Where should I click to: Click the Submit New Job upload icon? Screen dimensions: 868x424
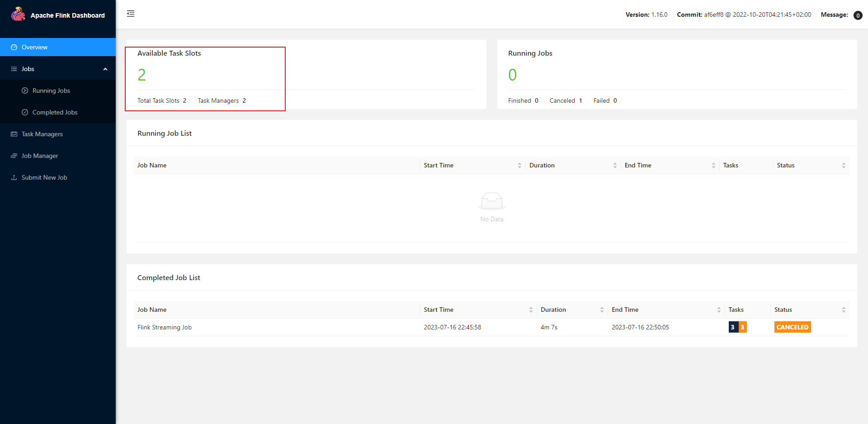[14, 177]
